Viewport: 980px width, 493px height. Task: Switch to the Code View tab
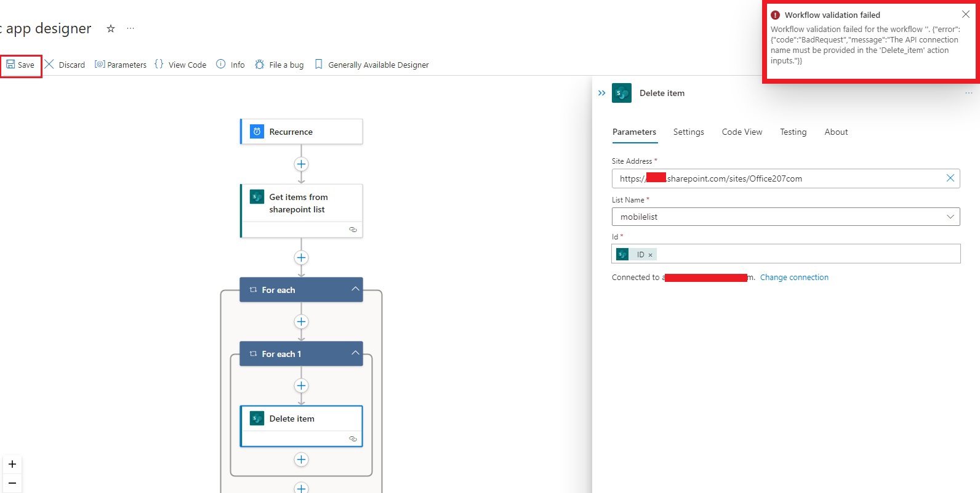[742, 132]
